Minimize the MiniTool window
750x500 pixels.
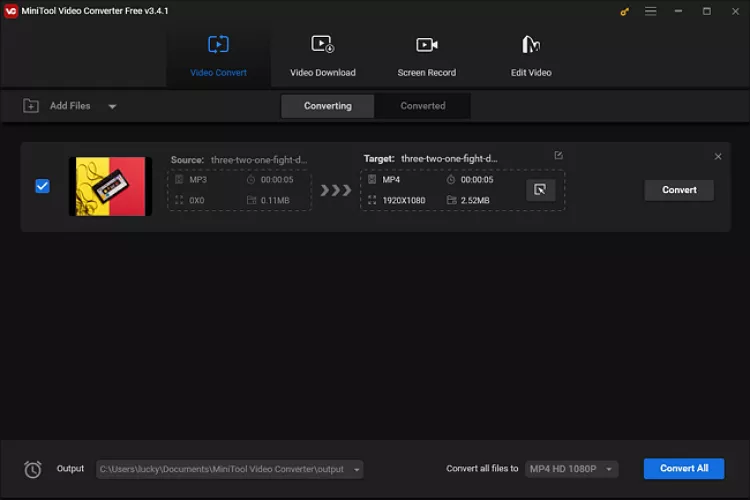(678, 11)
